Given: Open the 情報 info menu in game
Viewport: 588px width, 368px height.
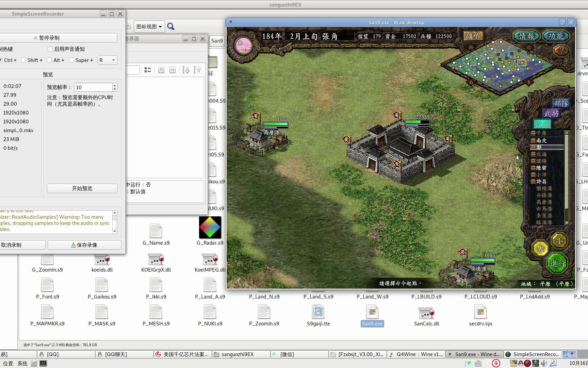Looking at the screenshot, I should (526, 36).
